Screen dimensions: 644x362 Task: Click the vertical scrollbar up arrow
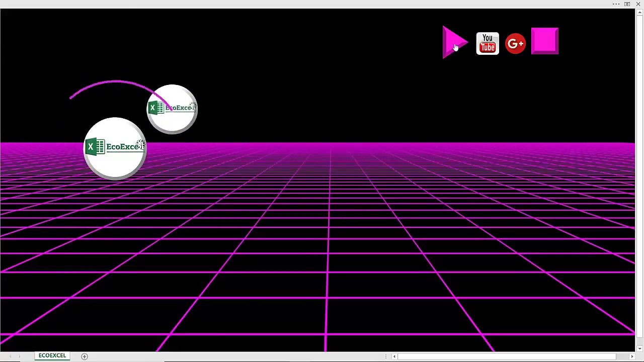(639, 13)
